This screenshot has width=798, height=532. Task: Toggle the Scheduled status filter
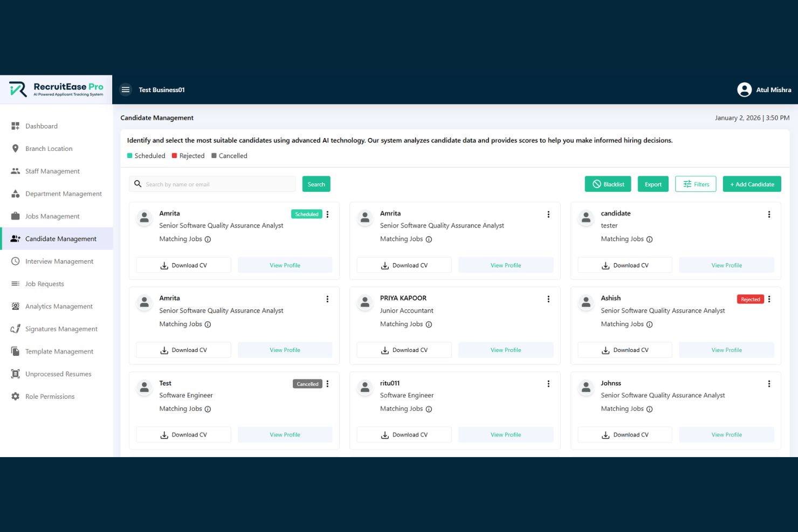click(130, 155)
